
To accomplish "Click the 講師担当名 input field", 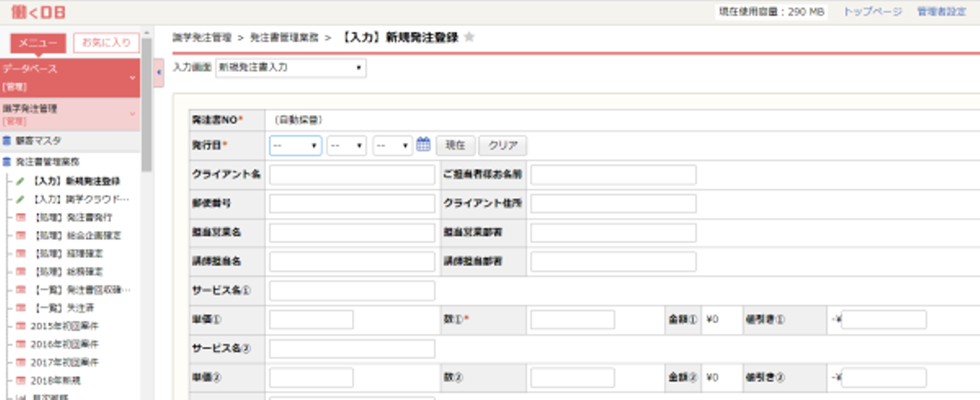I will 352,262.
